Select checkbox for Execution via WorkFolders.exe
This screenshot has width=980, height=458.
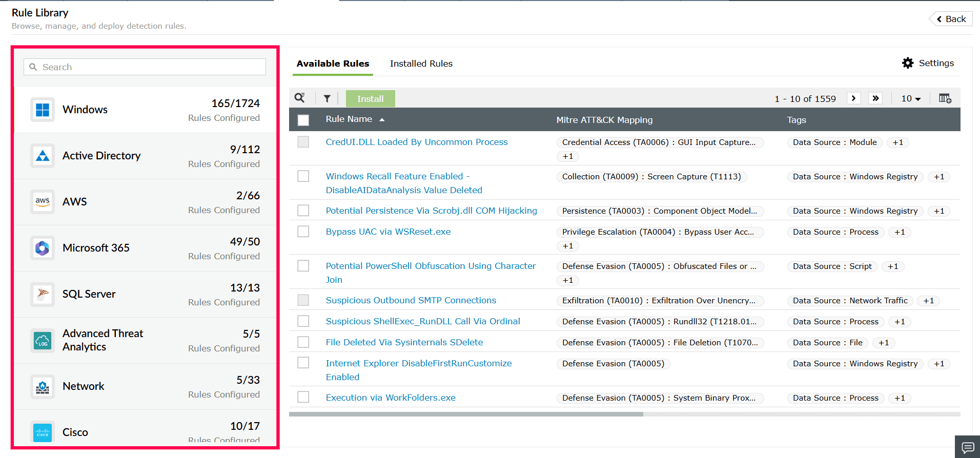(x=303, y=397)
